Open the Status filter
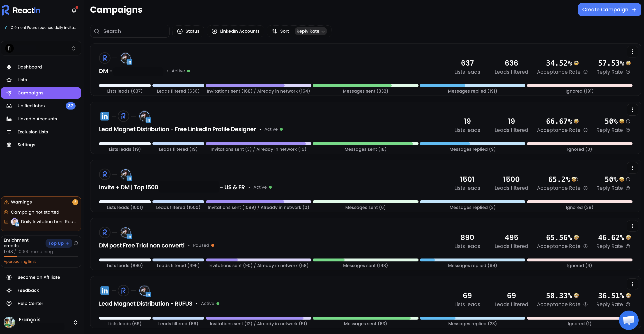The image size is (644, 334). [188, 31]
